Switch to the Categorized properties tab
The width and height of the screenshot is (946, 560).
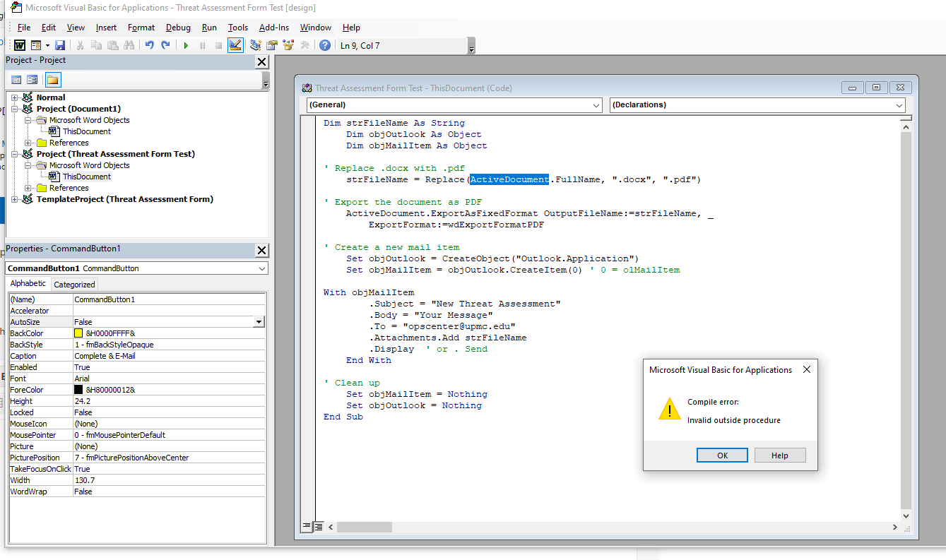pyautogui.click(x=74, y=285)
